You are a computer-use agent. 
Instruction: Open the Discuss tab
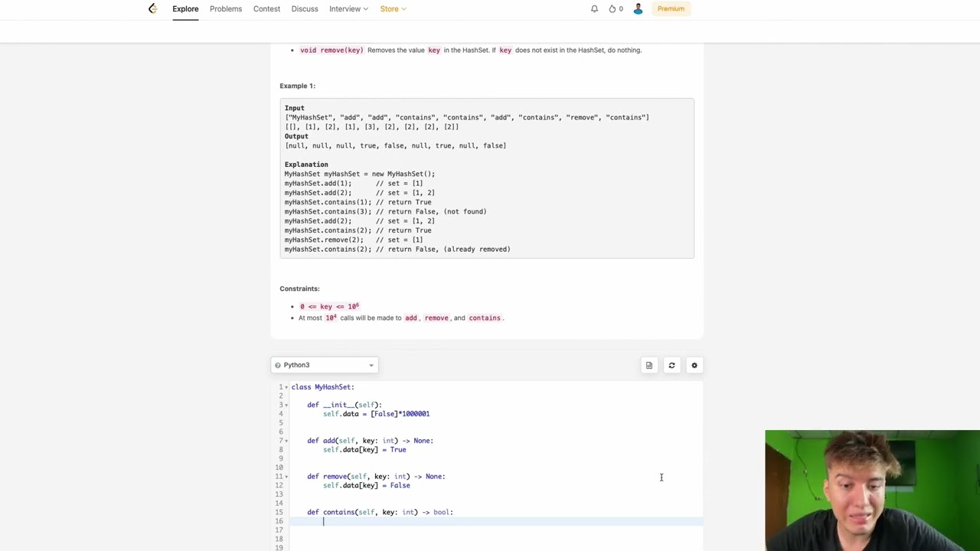[305, 8]
